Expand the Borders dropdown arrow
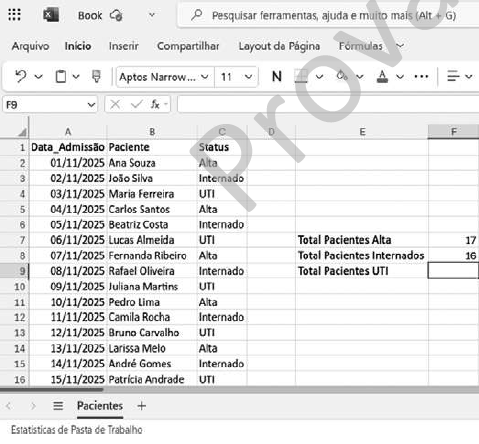Viewport: 479px width, 444px height. pyautogui.click(x=320, y=77)
